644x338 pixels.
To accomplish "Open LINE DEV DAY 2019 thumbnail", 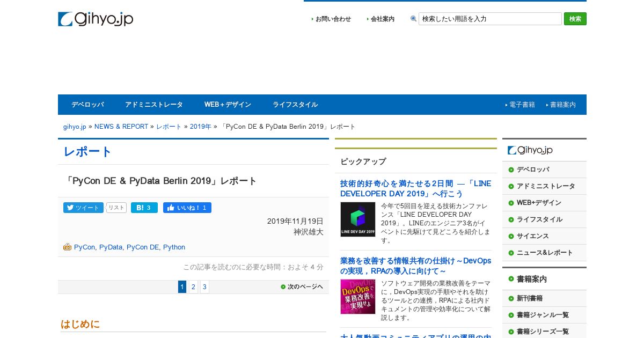I will [357, 219].
